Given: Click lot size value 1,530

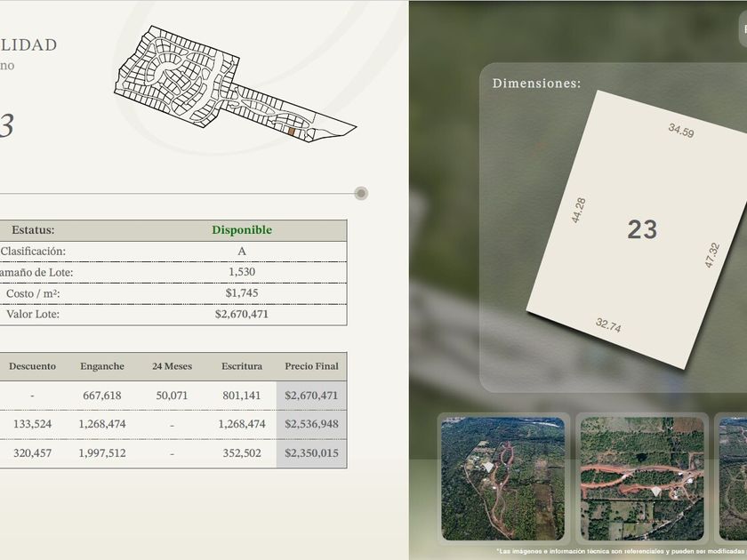Looking at the screenshot, I should (x=242, y=272).
